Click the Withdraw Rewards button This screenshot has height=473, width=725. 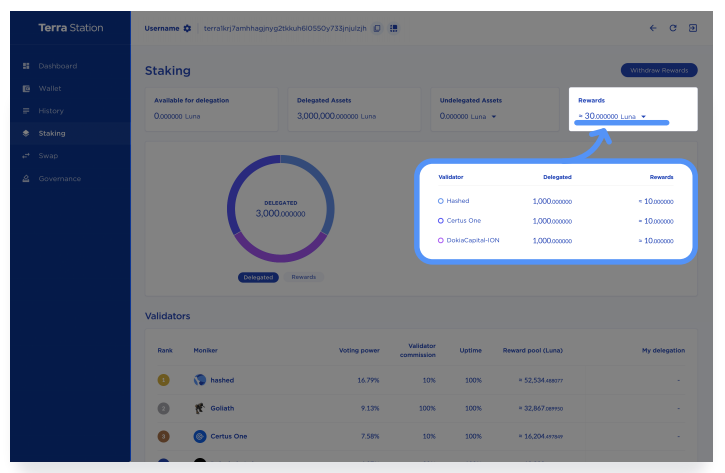pyautogui.click(x=659, y=70)
